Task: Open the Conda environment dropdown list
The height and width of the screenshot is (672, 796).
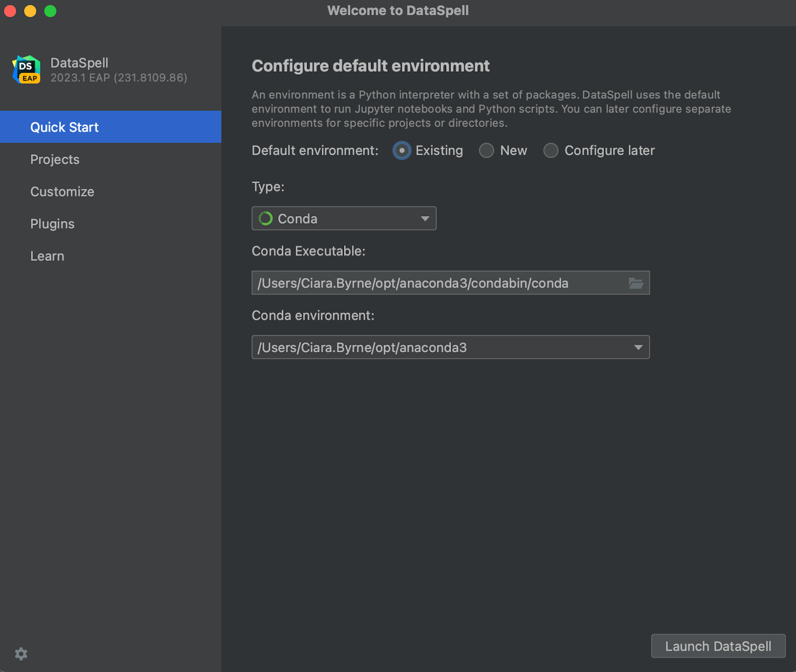Action: pos(638,348)
